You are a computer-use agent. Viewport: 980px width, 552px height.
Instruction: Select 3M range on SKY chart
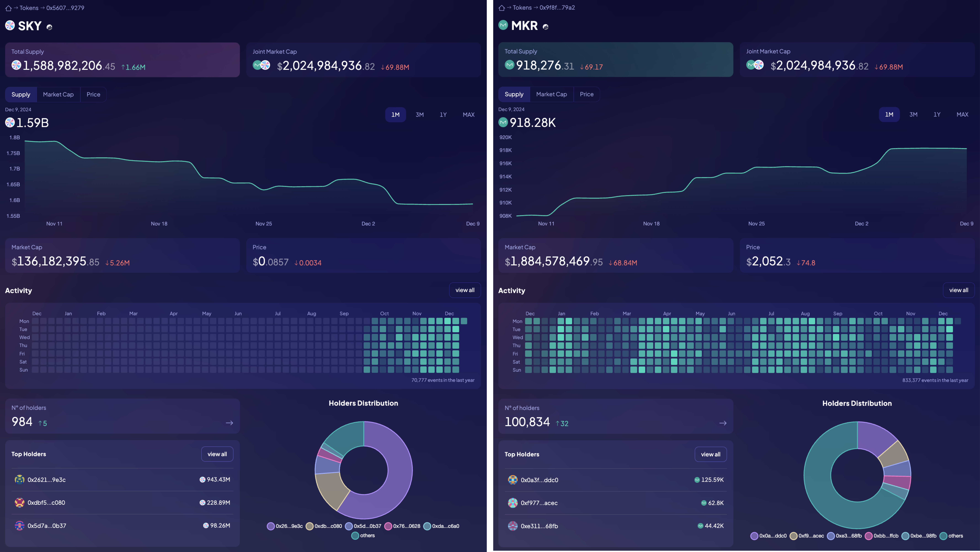420,115
